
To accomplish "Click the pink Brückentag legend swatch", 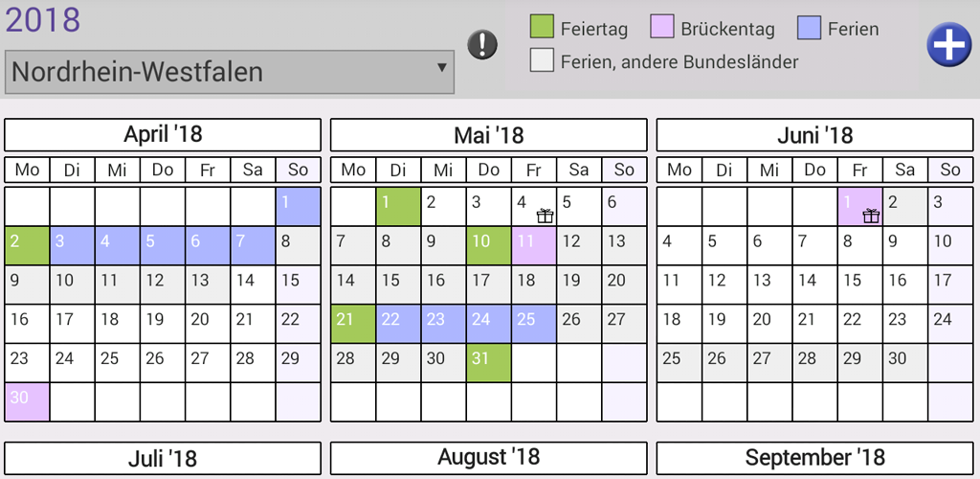I will pyautogui.click(x=662, y=27).
